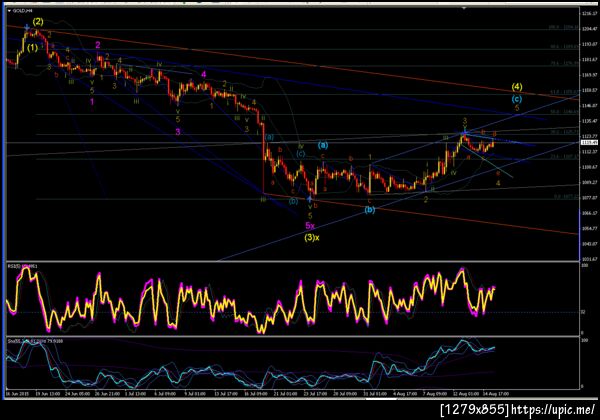Image resolution: width=600 pixels, height=420 pixels.
Task: Click the current price tag 1115.49
Action: [589, 142]
